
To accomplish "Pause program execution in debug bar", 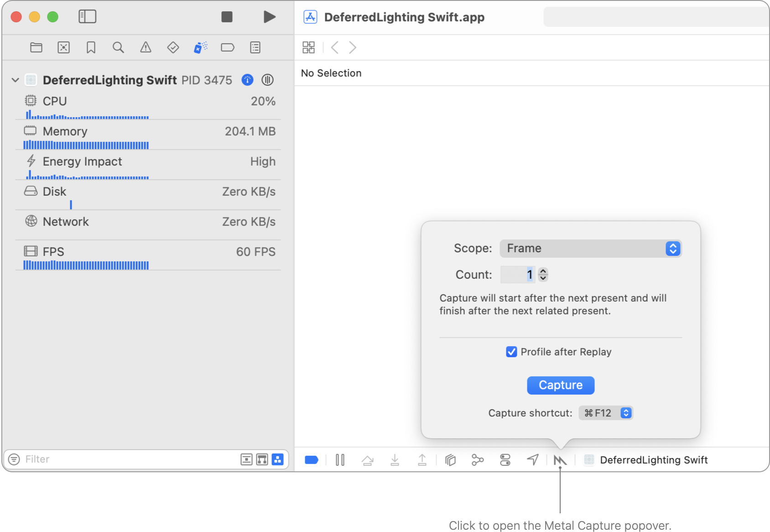I will pyautogui.click(x=340, y=460).
